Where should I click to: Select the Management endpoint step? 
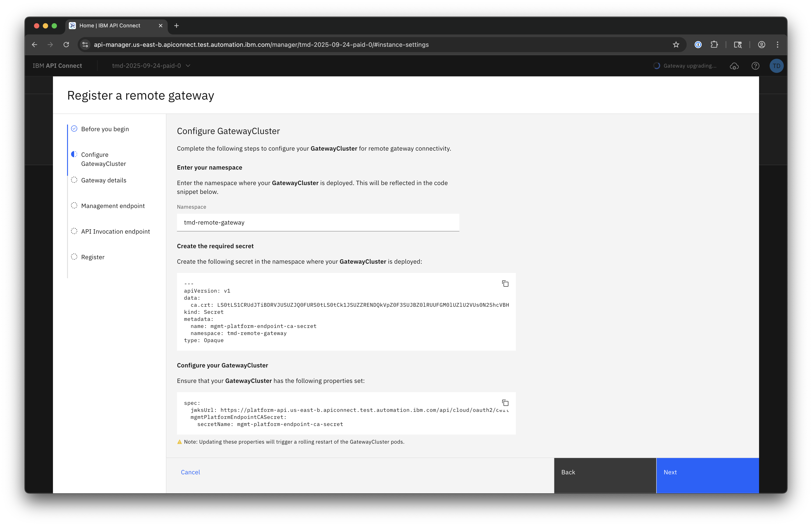tap(113, 206)
